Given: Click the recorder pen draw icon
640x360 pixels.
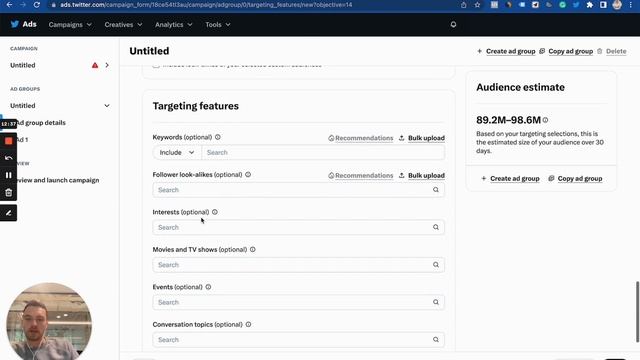Looking at the screenshot, I should tap(9, 213).
